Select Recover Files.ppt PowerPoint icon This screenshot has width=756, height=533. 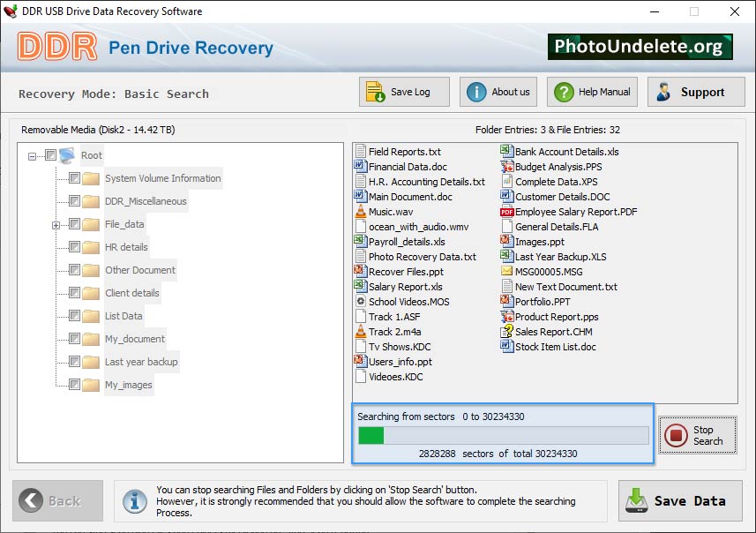pos(360,271)
